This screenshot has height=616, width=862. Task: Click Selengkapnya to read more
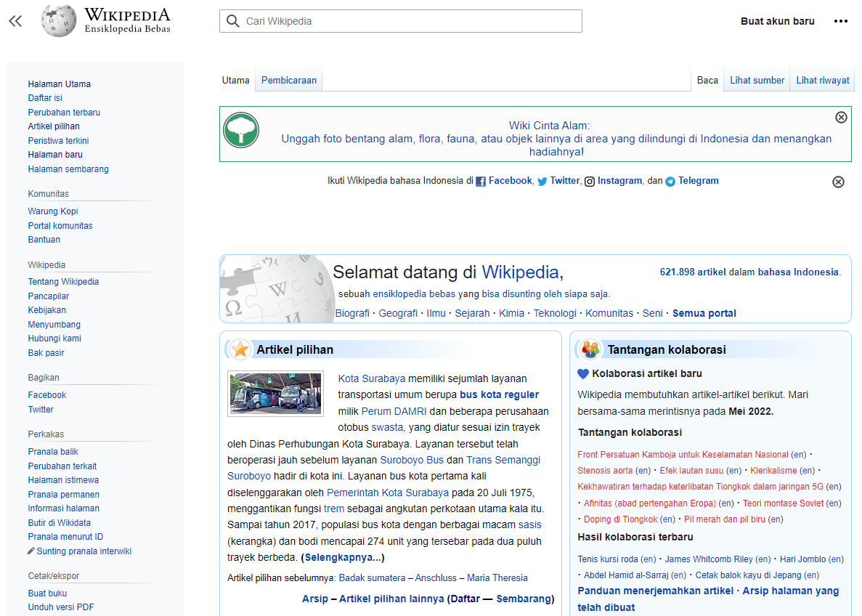[343, 557]
